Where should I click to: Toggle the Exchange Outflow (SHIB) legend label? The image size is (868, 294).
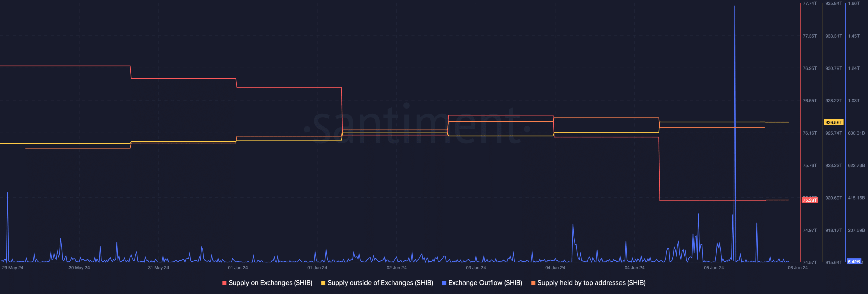pyautogui.click(x=485, y=283)
